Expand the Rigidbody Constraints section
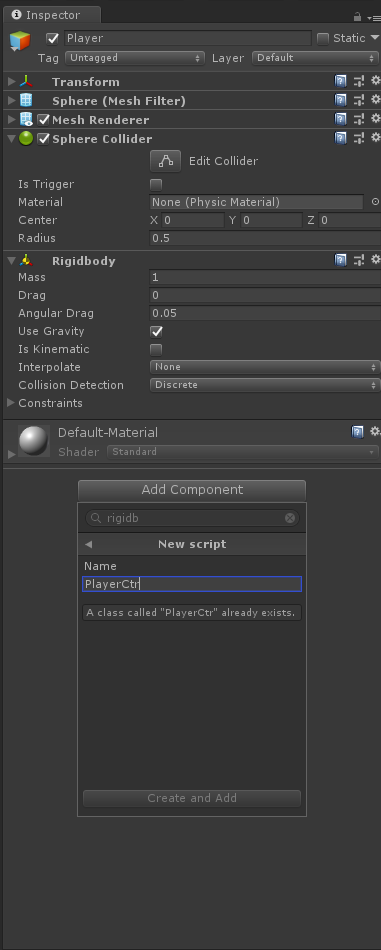Screen dimensions: 381x950 point(11,403)
